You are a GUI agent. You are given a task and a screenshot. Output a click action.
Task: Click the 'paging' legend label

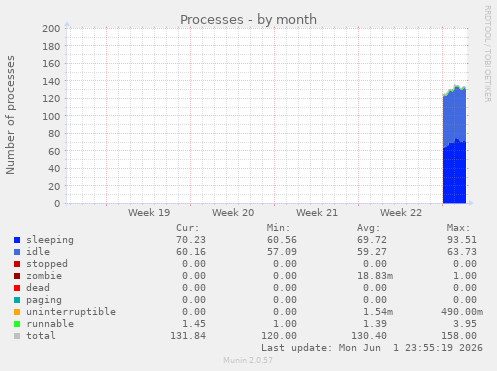(44, 300)
